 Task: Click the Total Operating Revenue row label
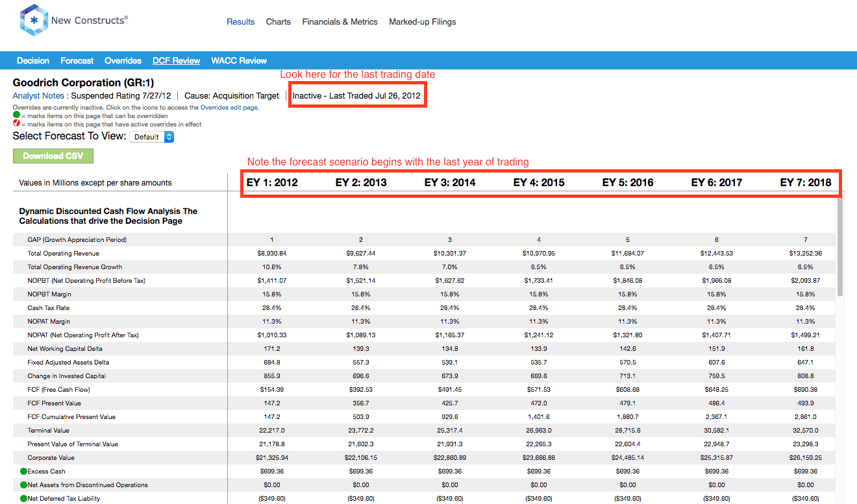[63, 254]
